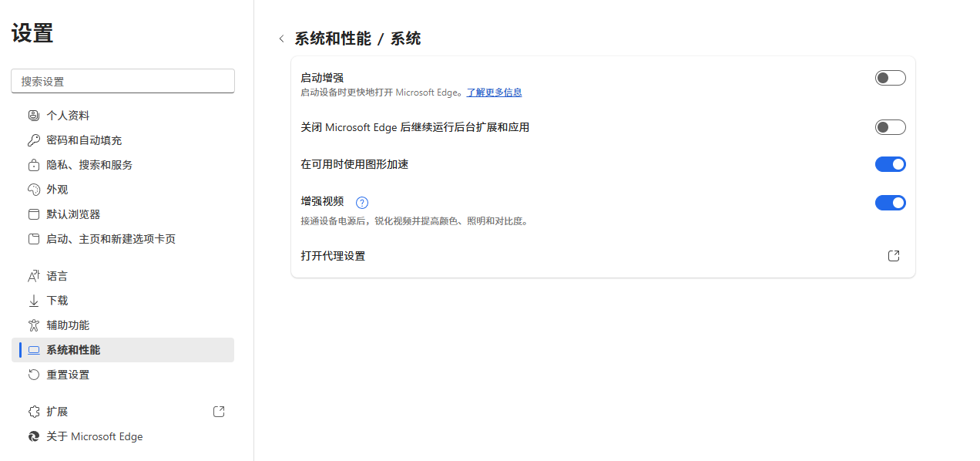This screenshot has width=980, height=461.
Task: Disable the 在可用时使用图形加速 toggle
Action: 890,164
